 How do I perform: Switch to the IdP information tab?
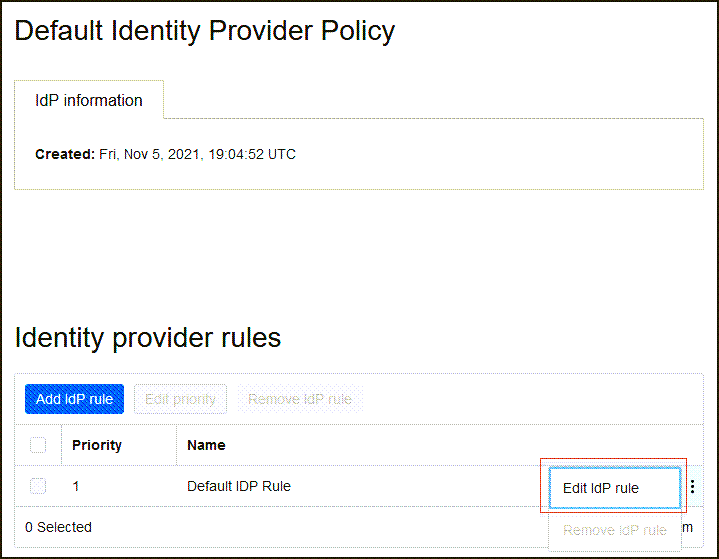pos(89,101)
